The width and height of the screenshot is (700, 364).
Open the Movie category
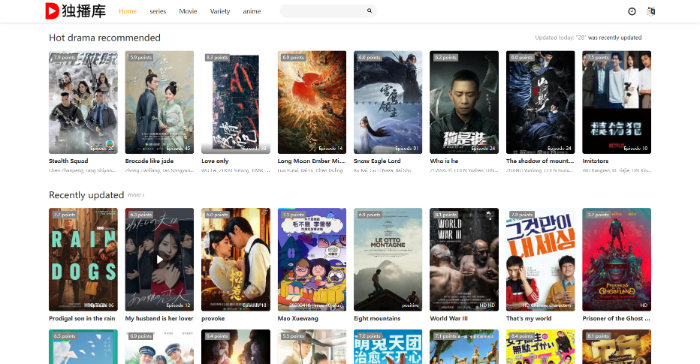point(188,11)
